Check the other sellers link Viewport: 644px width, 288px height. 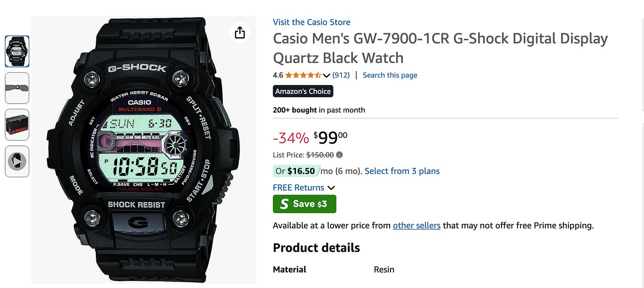point(416,225)
